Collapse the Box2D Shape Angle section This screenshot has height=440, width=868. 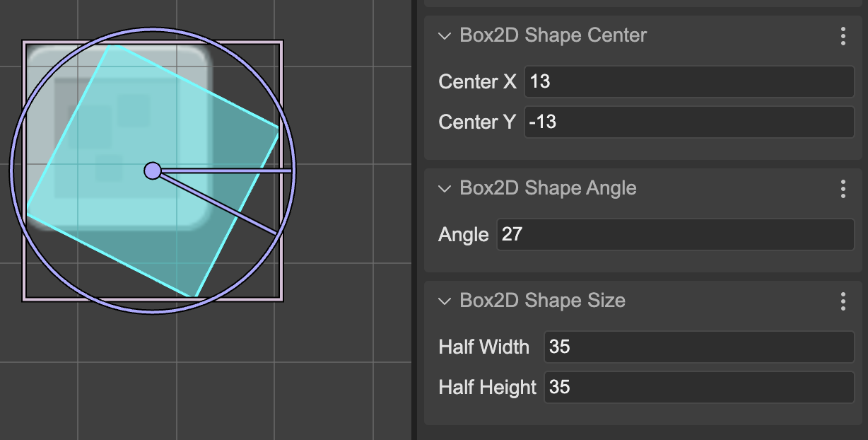(444, 189)
